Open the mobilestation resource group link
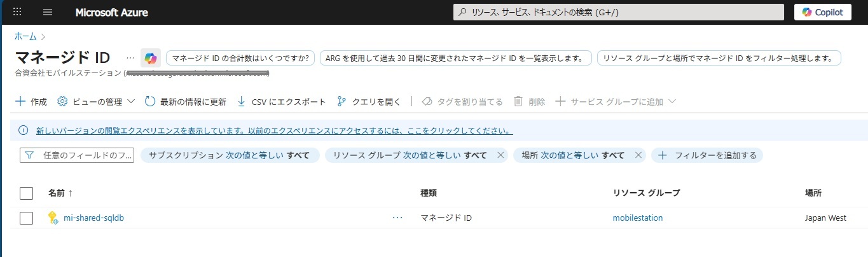Viewport: 868px width, 257px height. 637,218
